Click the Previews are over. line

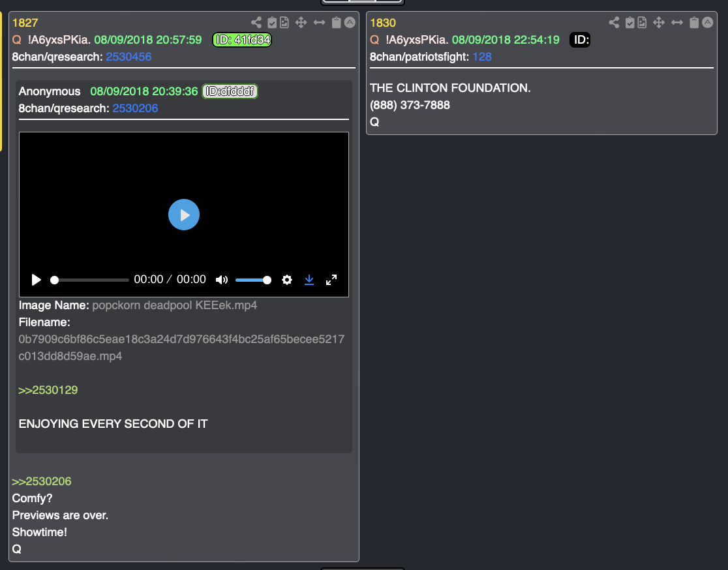[x=60, y=515]
